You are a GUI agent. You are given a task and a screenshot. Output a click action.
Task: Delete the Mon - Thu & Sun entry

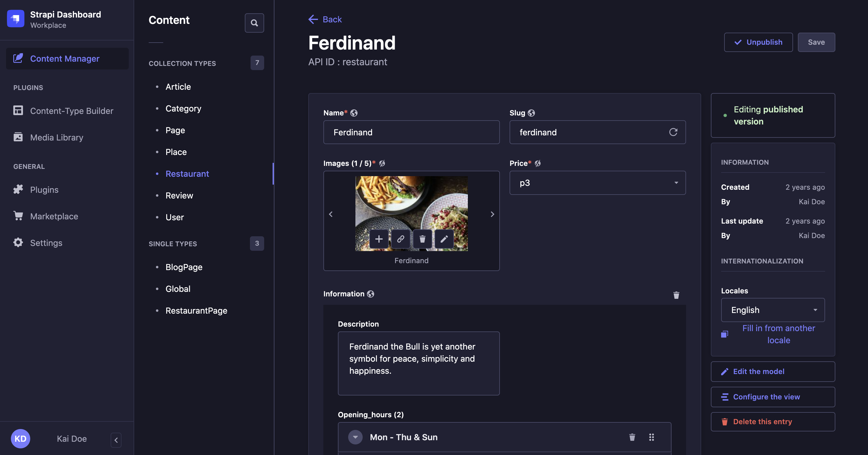[632, 437]
